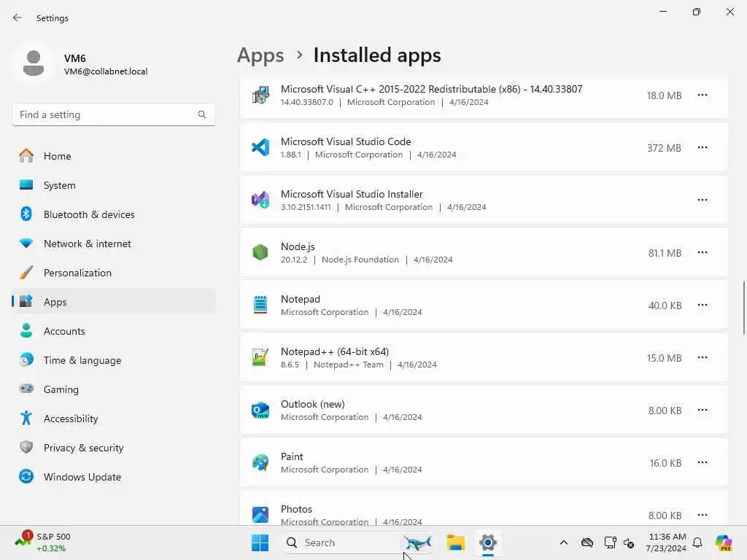This screenshot has height=560, width=747.
Task: Show hidden system tray icons chevron
Action: (564, 542)
